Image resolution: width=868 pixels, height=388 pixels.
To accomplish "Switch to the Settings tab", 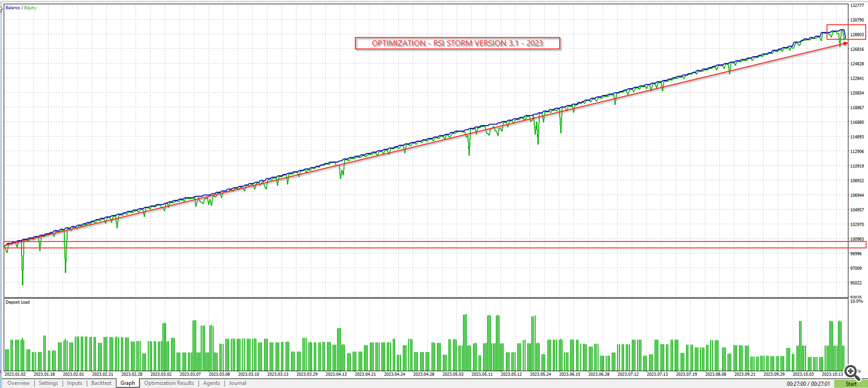I will tap(49, 383).
